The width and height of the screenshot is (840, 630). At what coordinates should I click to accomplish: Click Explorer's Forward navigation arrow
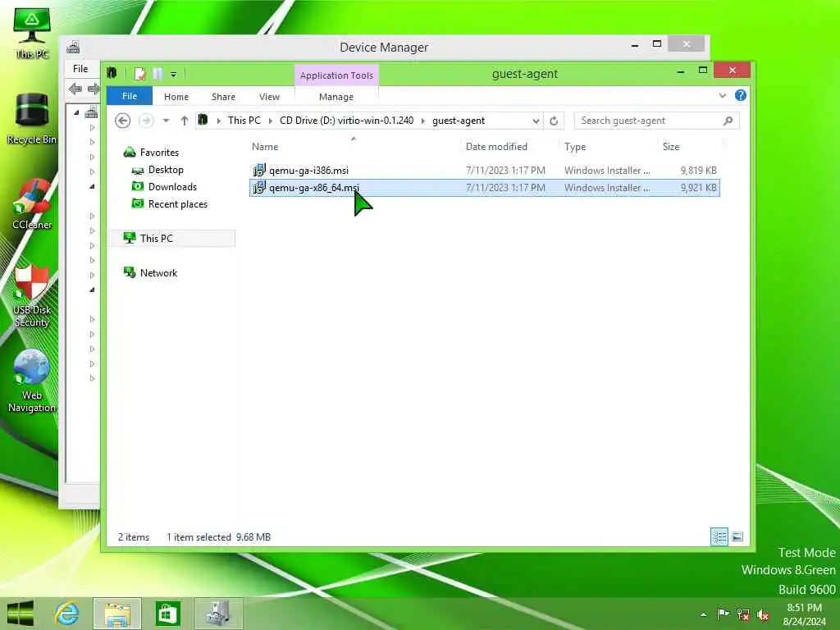[x=146, y=121]
